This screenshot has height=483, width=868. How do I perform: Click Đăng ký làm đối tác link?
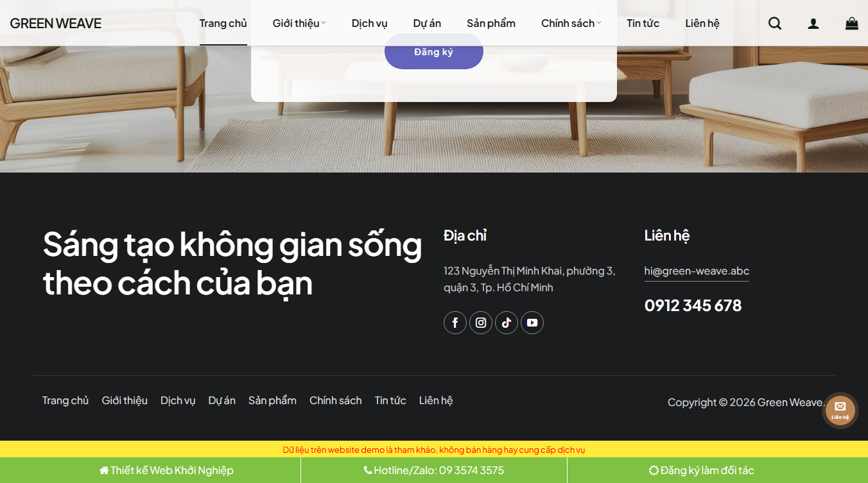[x=701, y=470]
